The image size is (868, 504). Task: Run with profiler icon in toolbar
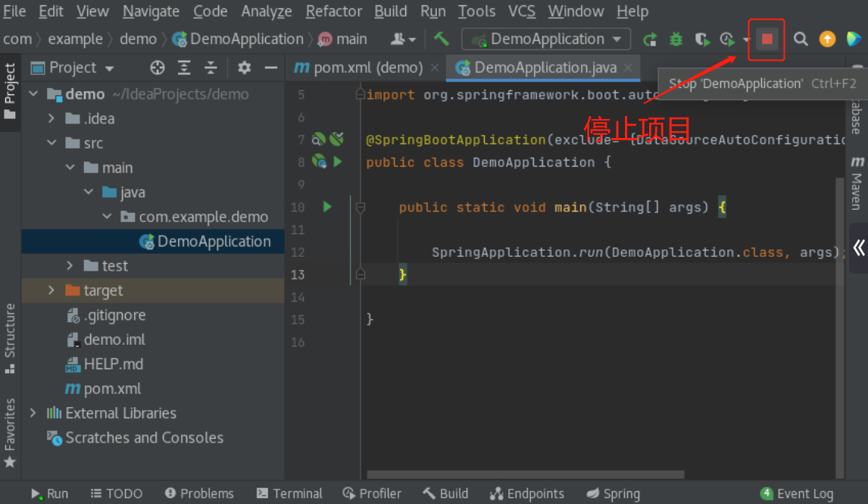coord(727,39)
